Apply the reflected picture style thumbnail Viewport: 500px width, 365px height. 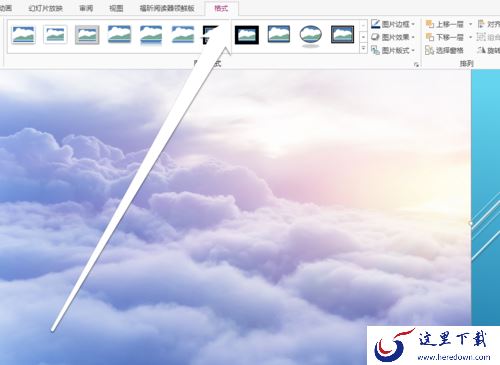[x=151, y=35]
